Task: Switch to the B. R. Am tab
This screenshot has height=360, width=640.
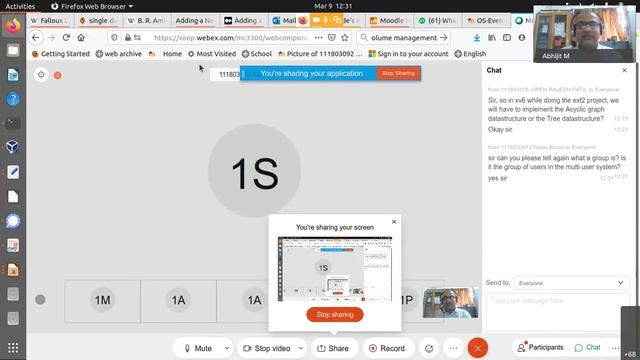Action: coord(147,20)
